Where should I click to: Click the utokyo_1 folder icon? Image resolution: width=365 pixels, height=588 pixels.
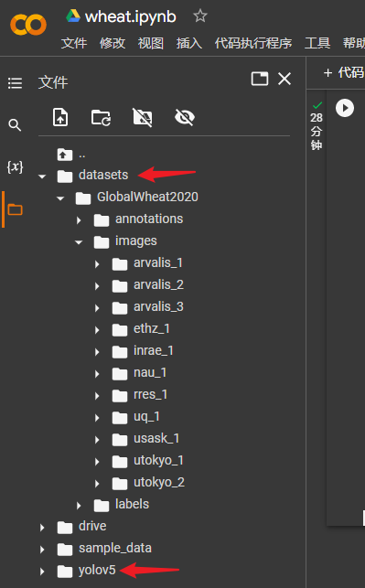coord(120,462)
